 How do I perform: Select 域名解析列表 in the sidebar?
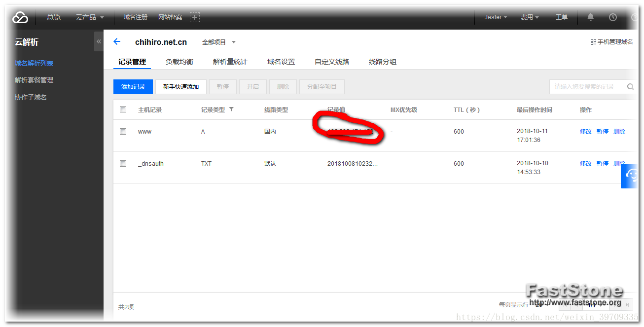point(34,63)
